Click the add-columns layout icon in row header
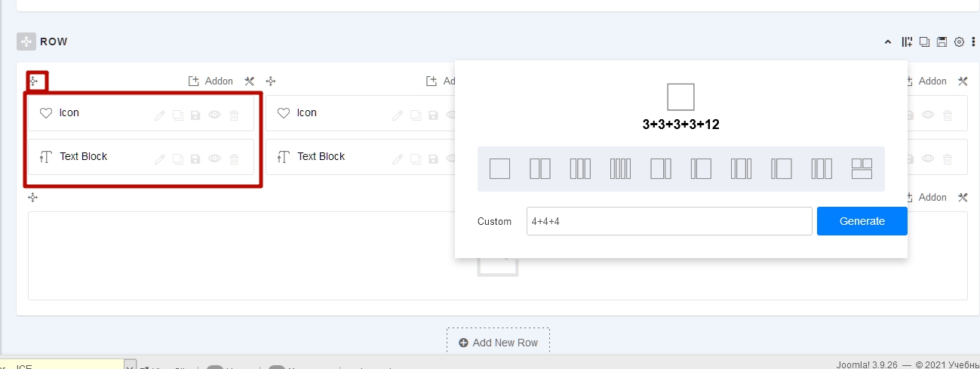 coord(907,42)
